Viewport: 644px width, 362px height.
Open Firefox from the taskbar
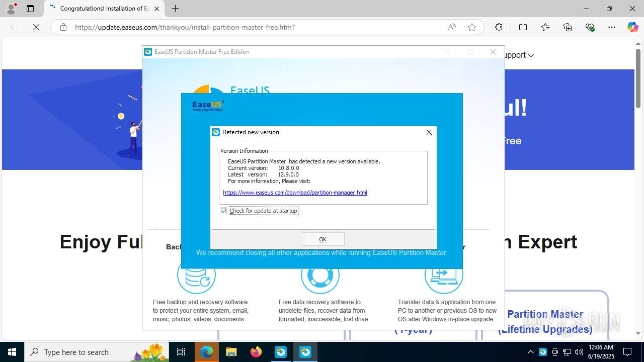click(x=256, y=352)
